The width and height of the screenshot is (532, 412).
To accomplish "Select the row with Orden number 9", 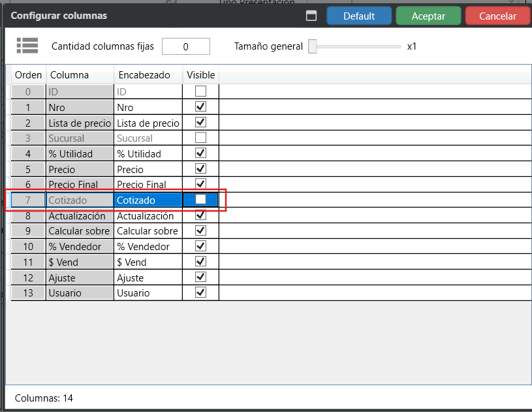I will pyautogui.click(x=28, y=230).
